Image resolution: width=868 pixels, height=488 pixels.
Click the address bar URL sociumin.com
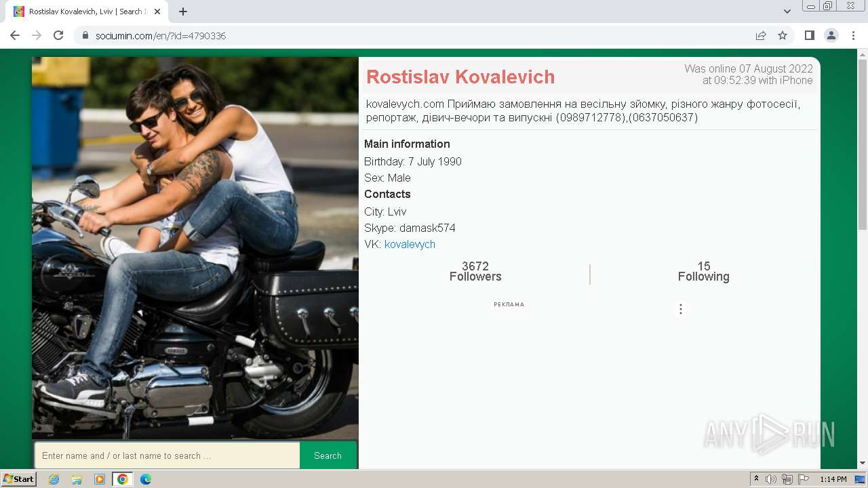point(161,35)
